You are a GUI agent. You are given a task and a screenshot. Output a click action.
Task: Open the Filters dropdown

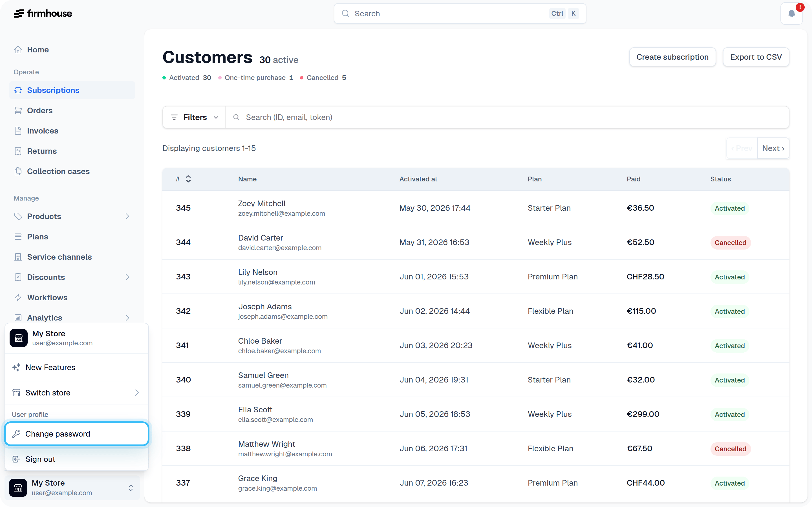tap(194, 117)
